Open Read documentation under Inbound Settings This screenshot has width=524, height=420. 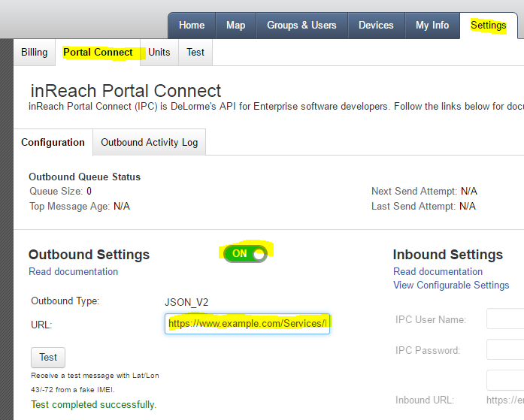click(438, 271)
